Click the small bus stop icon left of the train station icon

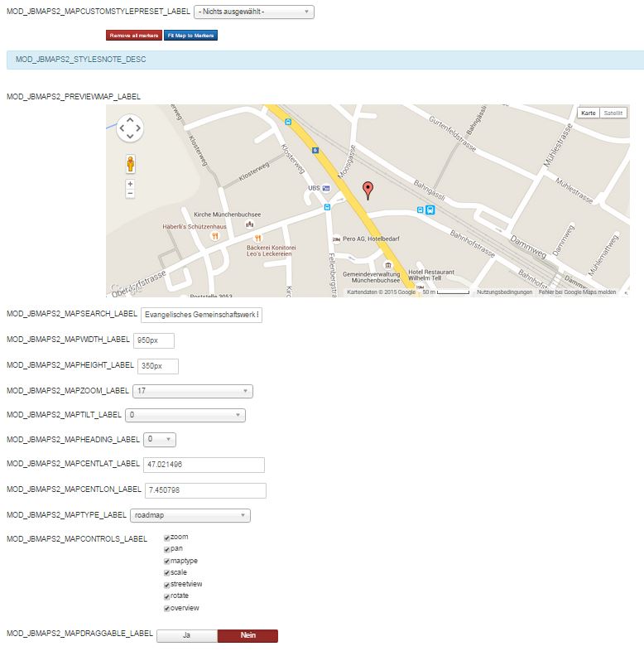(x=420, y=210)
